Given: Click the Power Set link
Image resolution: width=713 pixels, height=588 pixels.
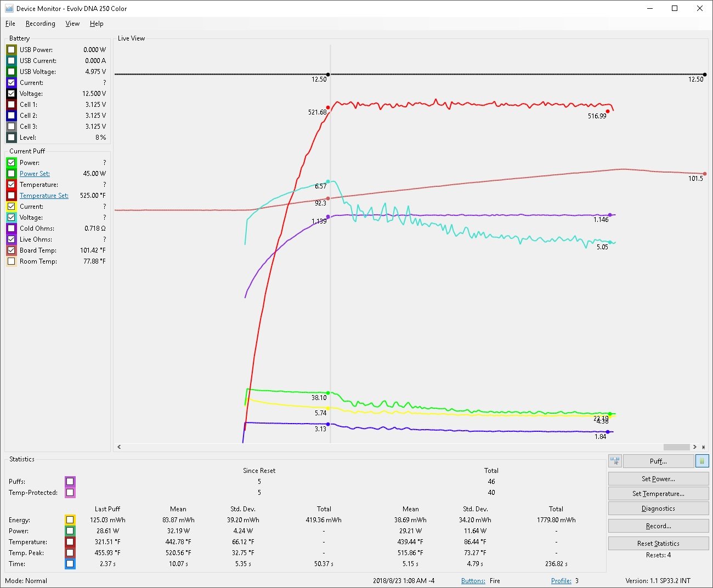Looking at the screenshot, I should click(35, 174).
